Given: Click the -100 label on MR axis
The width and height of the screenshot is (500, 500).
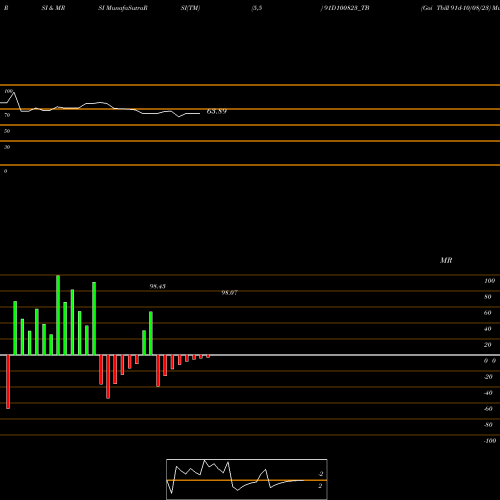Looking at the screenshot, I should pos(490,441).
